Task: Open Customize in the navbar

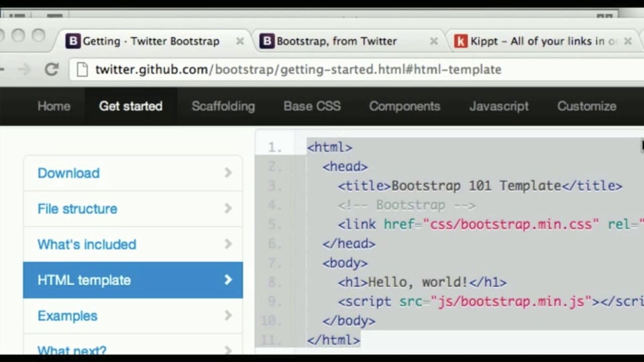Action: click(x=586, y=107)
